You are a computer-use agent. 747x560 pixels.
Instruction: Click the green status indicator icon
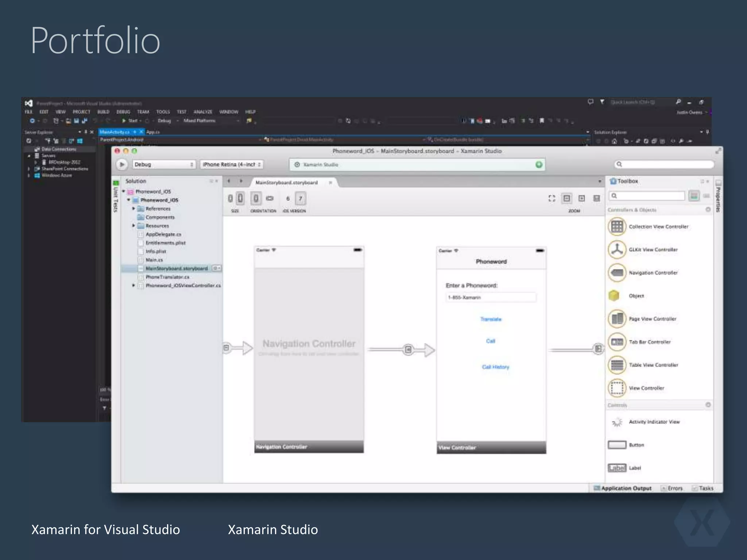[539, 165]
